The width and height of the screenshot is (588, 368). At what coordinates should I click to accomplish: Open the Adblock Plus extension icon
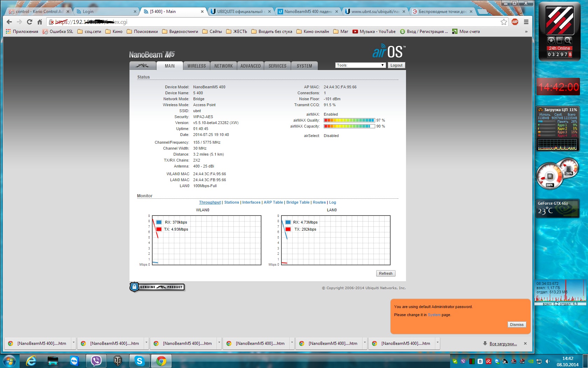click(515, 22)
